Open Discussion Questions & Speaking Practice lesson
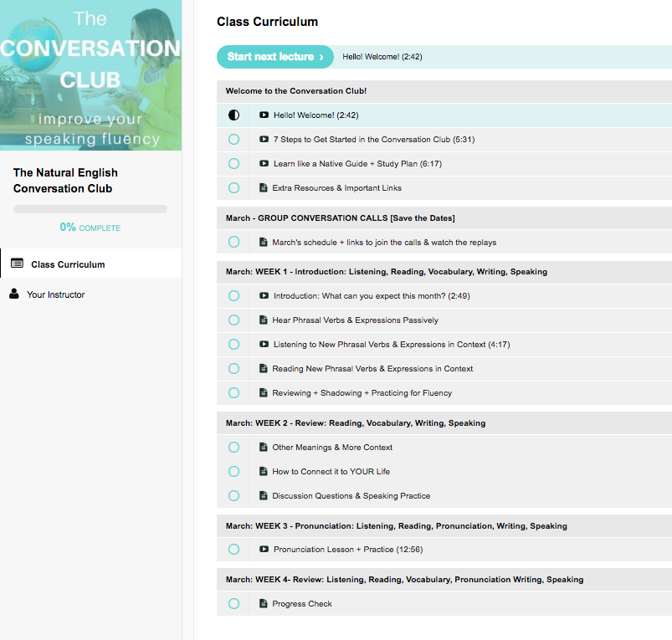The image size is (672, 640). [351, 496]
